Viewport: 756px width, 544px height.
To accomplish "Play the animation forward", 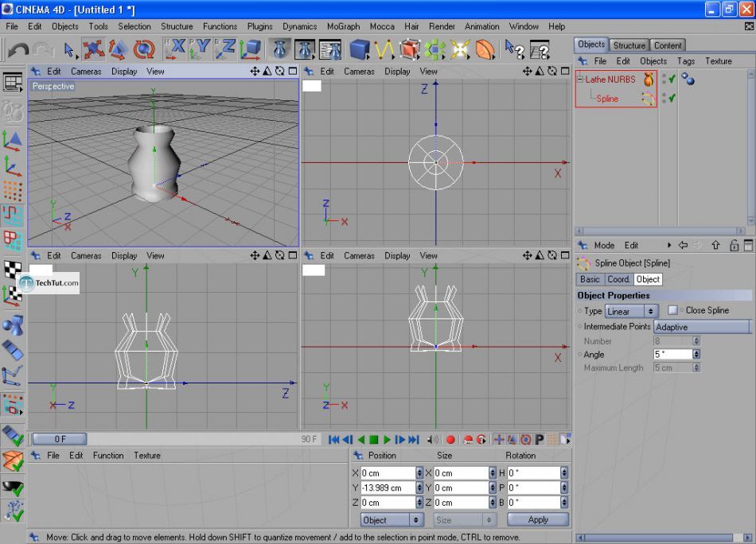I will (x=387, y=439).
